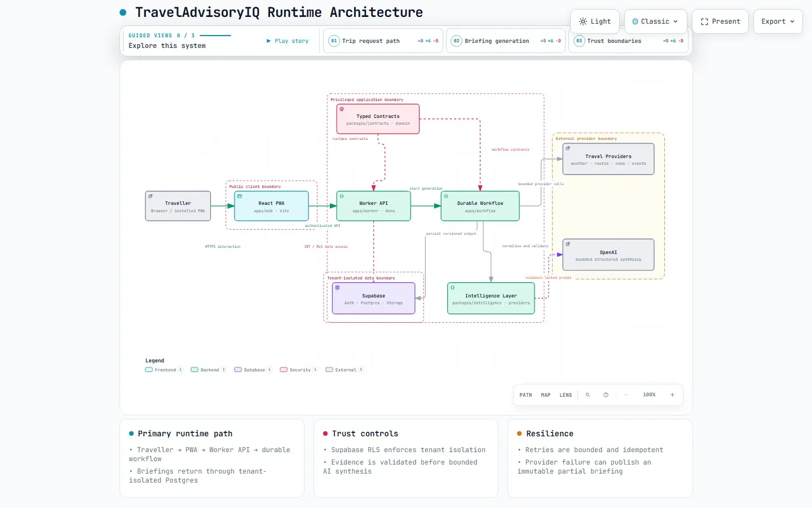The width and height of the screenshot is (812, 508).
Task: Toggle the Frontend legend filter
Action: pos(164,370)
